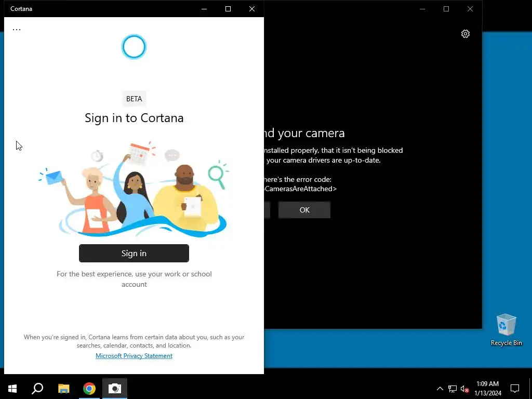Select the Camera app taskbar icon

click(115, 388)
